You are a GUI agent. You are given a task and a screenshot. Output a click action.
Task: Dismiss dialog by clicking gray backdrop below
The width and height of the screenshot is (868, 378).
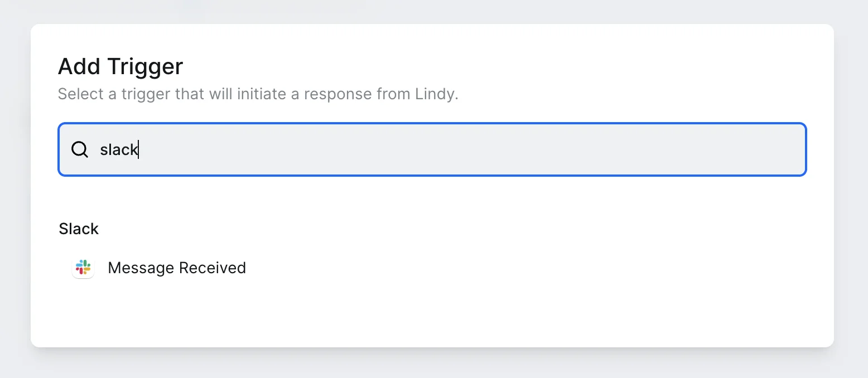[432, 364]
